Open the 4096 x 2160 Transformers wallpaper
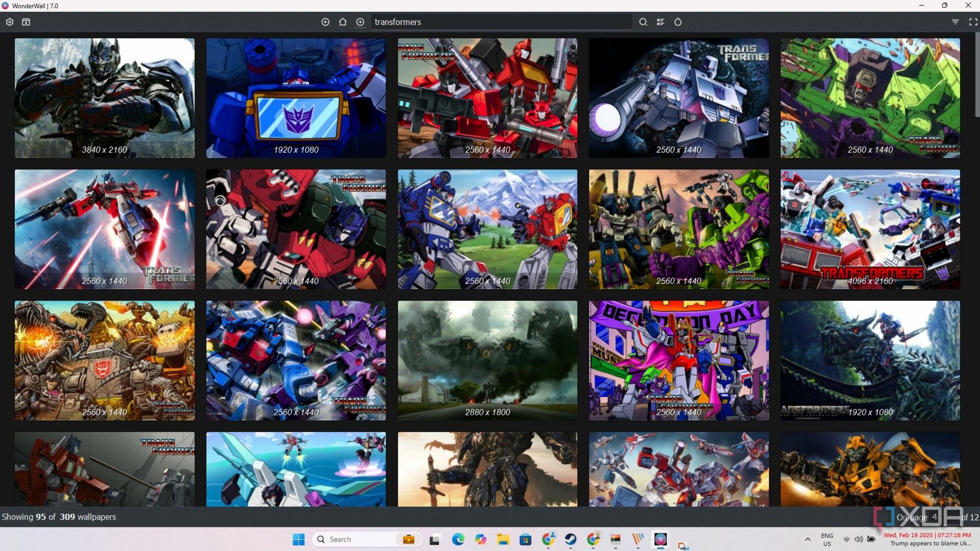The width and height of the screenshot is (980, 551). (x=870, y=229)
